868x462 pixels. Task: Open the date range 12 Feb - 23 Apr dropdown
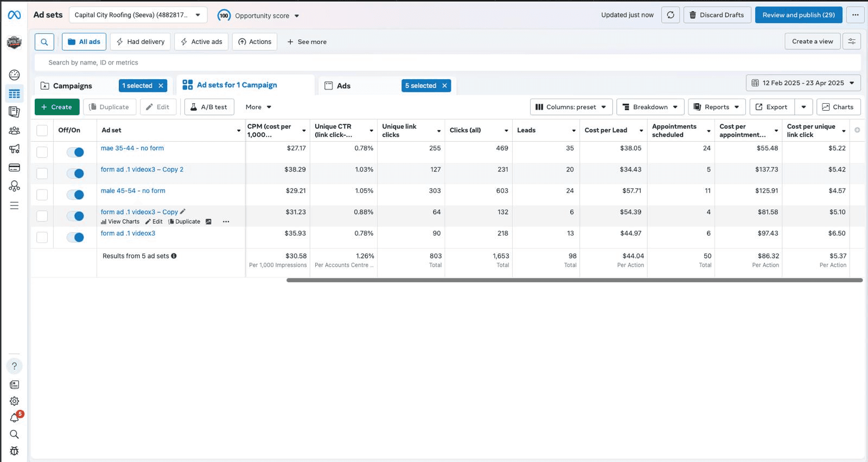[x=803, y=83]
